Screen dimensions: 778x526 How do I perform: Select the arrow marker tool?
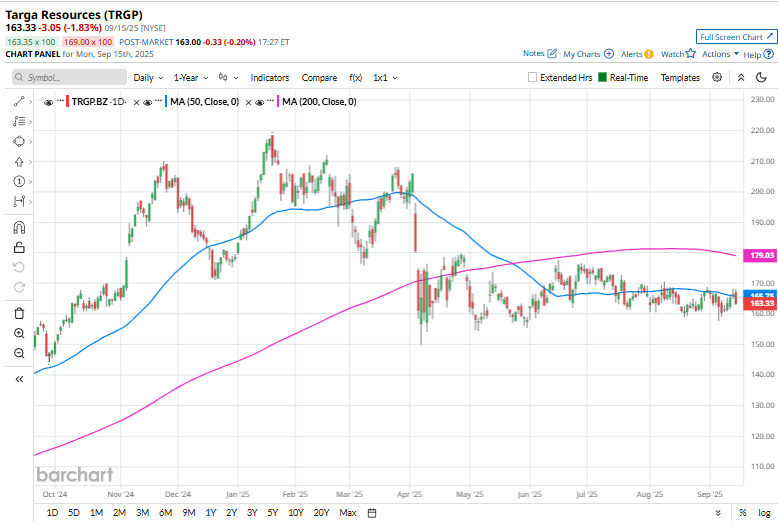pos(19,162)
